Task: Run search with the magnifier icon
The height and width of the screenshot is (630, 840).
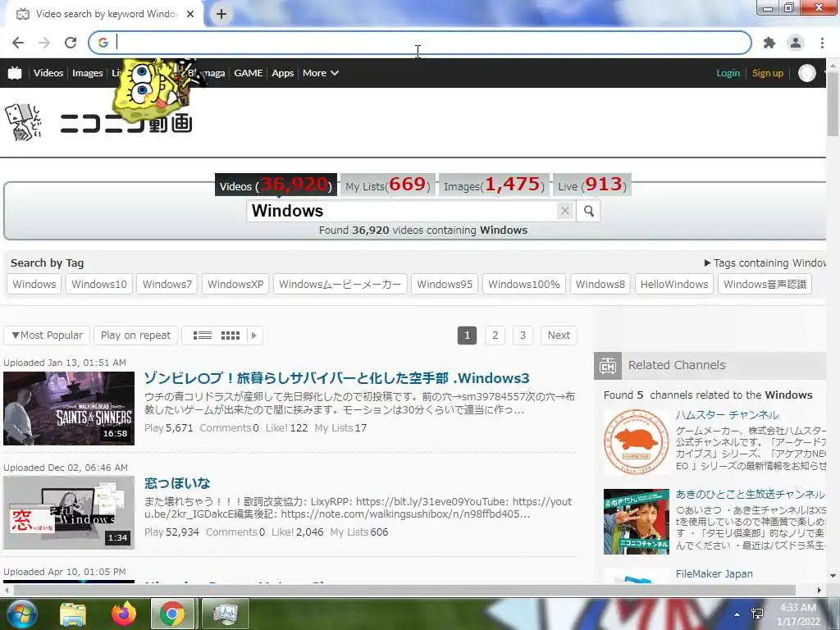Action: 589,211
